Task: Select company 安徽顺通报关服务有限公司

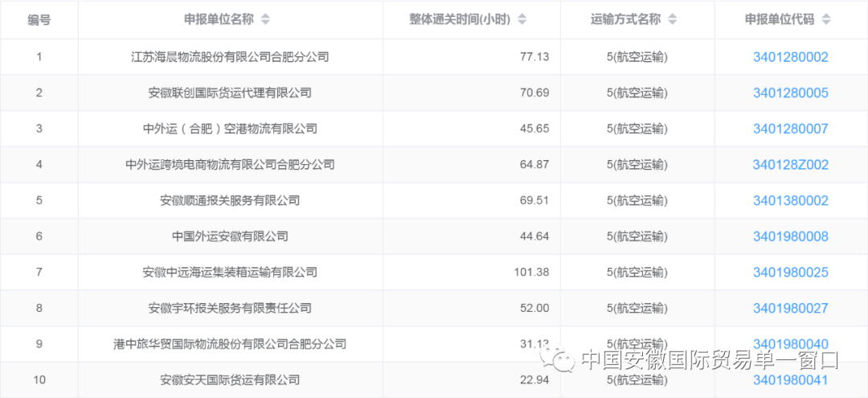Action: pos(231,200)
